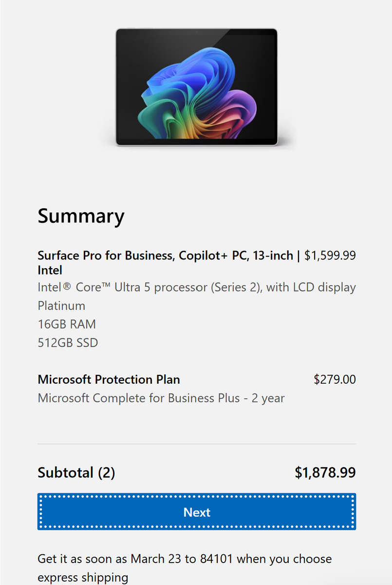This screenshot has width=392, height=585.
Task: Click the Intel Core Ultra 5 processor line
Action: (196, 287)
